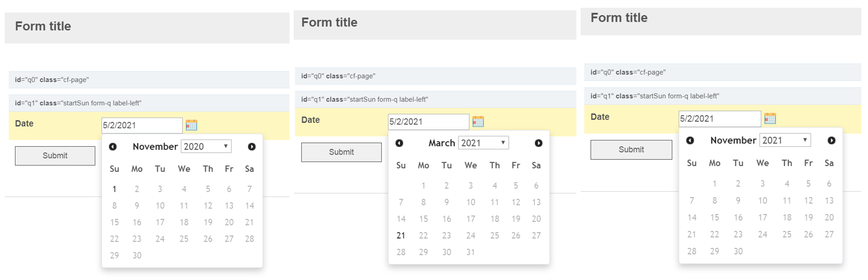The image size is (868, 280).
Task: Click date input field above November 2021 calendar
Action: (720, 119)
